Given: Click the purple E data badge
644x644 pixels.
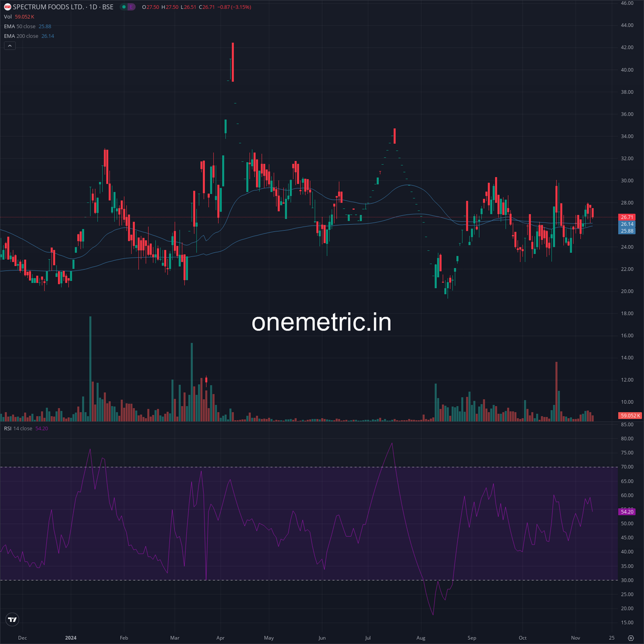Looking at the screenshot, I should pyautogui.click(x=131, y=7).
